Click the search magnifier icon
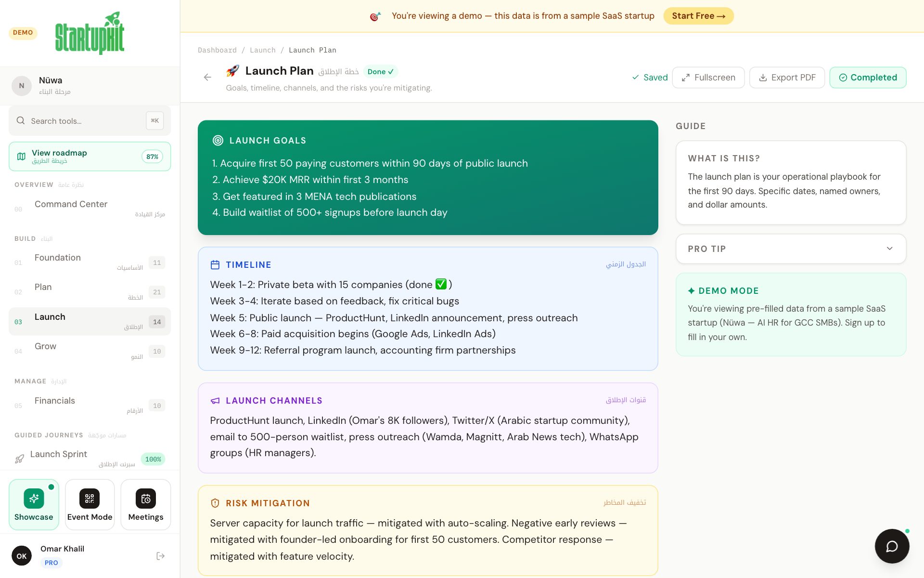The image size is (924, 578). (21, 120)
